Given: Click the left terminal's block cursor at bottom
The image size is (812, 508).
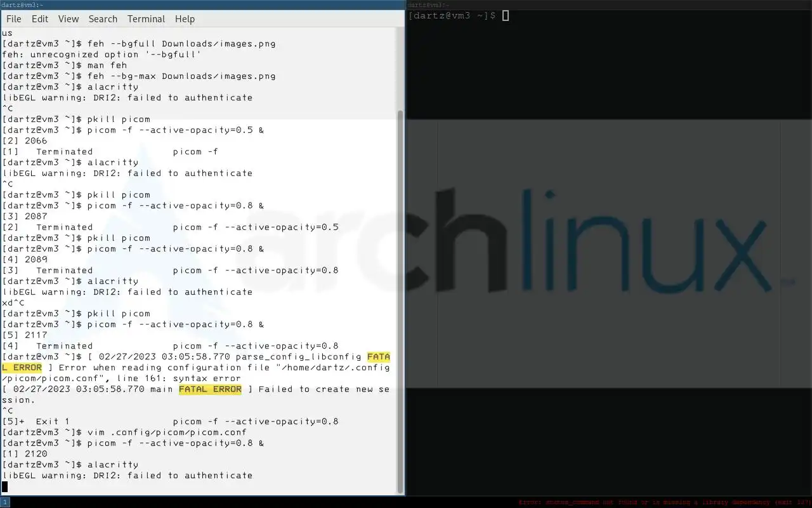Looking at the screenshot, I should (x=5, y=486).
